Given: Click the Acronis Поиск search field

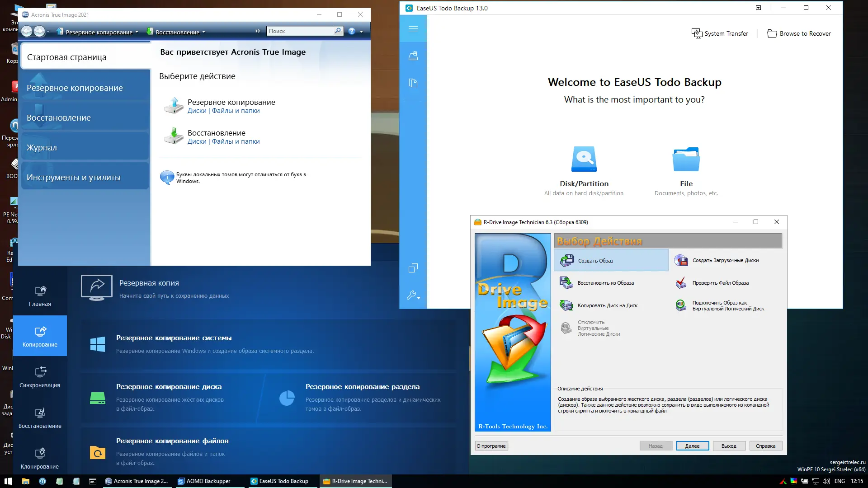Looking at the screenshot, I should coord(299,31).
